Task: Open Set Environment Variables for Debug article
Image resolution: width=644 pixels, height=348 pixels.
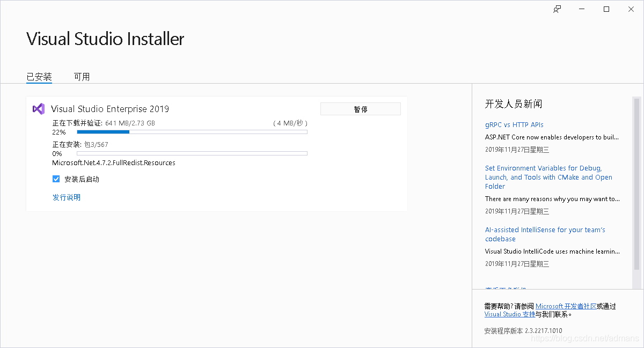Action: [x=548, y=177]
